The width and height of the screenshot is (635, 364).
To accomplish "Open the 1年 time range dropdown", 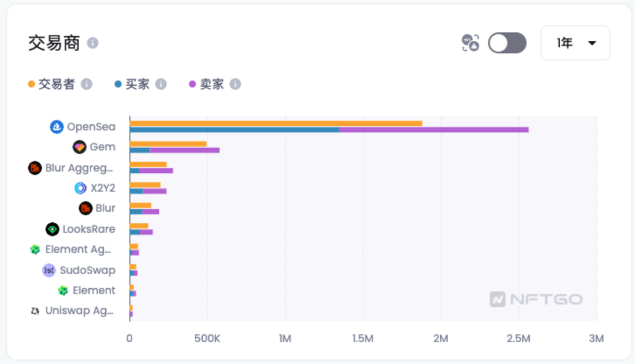I will 576,43.
